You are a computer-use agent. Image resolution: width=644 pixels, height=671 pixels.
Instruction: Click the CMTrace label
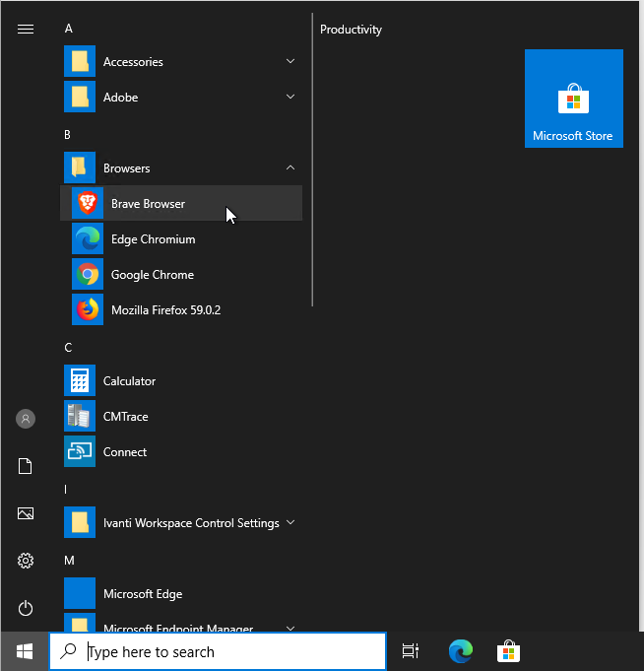tap(126, 417)
